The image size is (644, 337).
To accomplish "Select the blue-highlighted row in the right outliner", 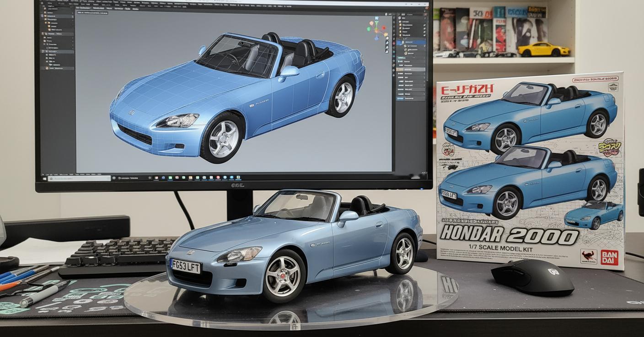I will 411,42.
